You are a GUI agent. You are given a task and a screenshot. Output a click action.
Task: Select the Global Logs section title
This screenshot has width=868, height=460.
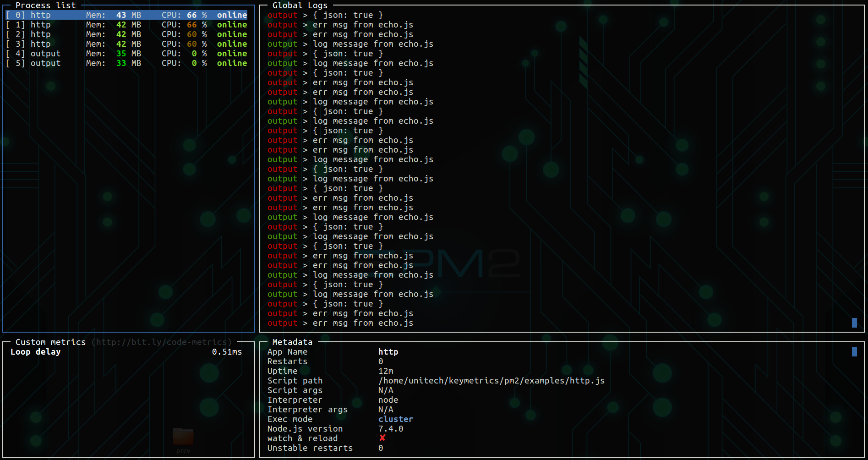point(300,5)
